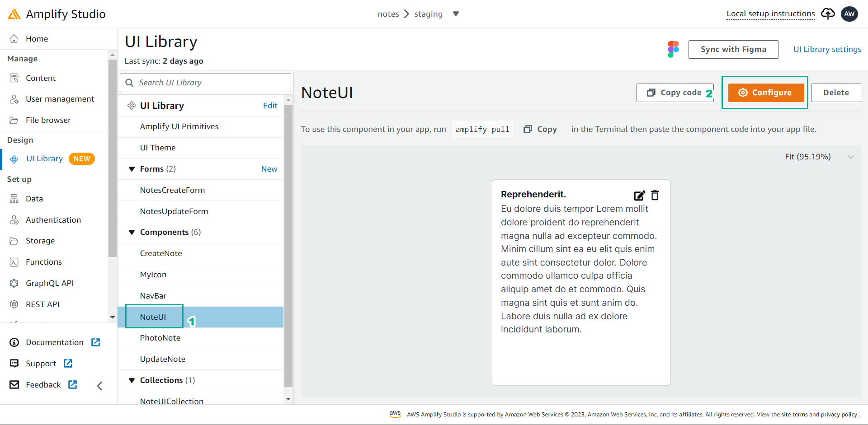Viewport: 868px width, 425px height.
Task: Select the NoteUI component
Action: click(x=201, y=317)
